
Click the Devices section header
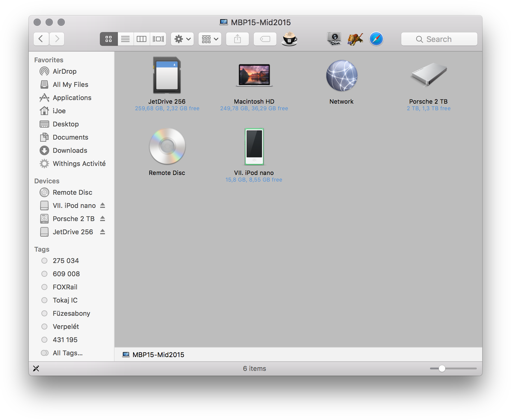[47, 181]
